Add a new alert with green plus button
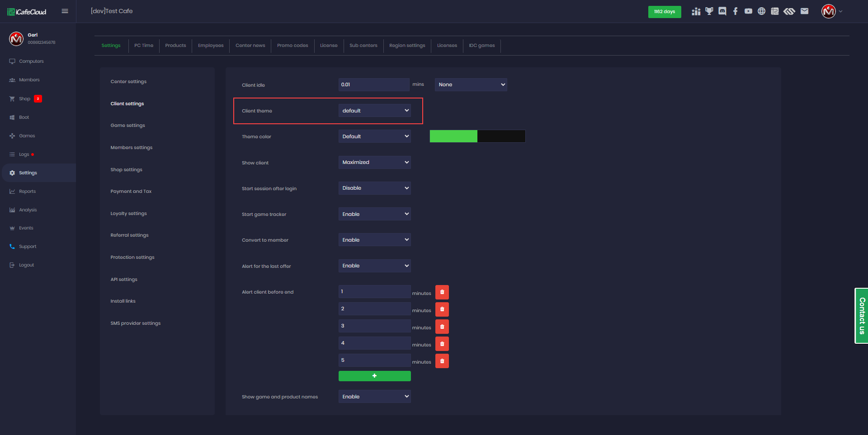Image resolution: width=868 pixels, height=435 pixels. pos(374,376)
